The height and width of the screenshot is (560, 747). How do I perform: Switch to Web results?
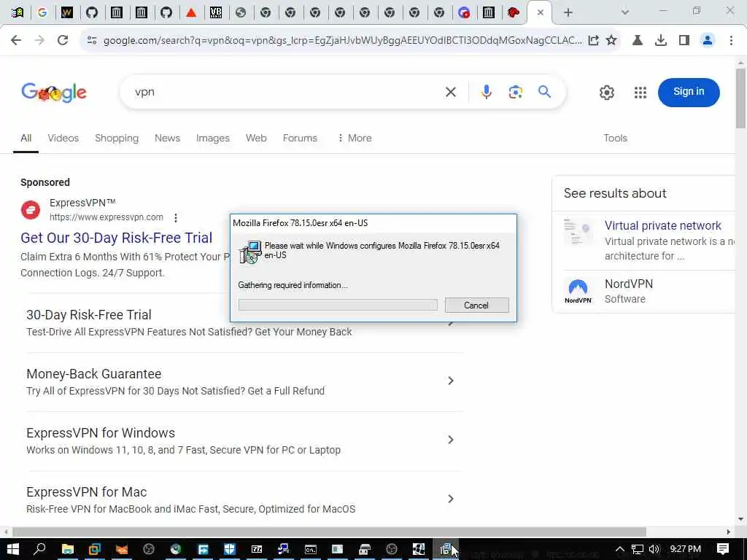click(256, 138)
